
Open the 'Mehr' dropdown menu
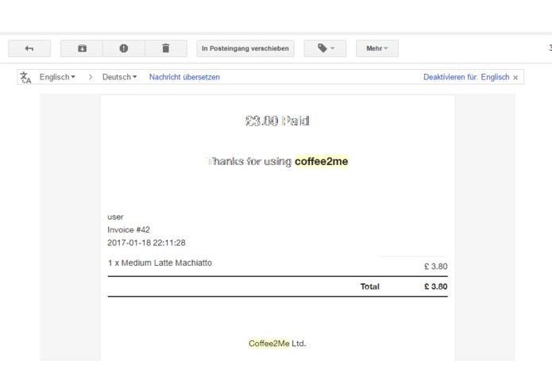(377, 48)
